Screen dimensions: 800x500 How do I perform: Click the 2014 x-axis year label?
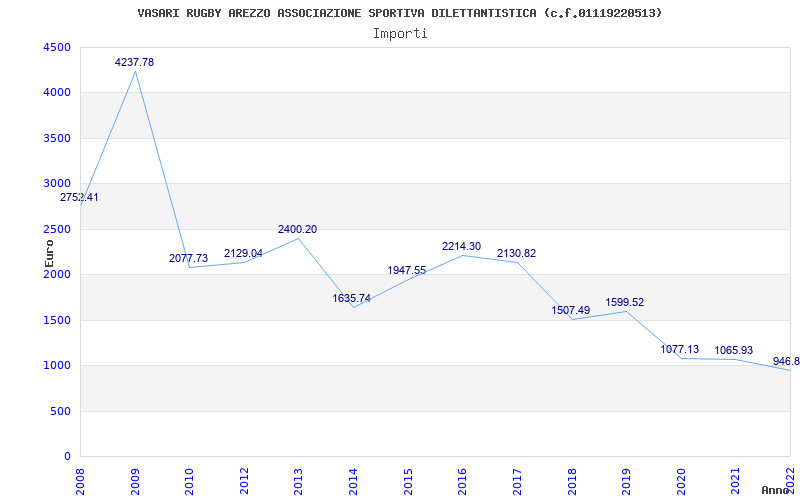pyautogui.click(x=354, y=480)
